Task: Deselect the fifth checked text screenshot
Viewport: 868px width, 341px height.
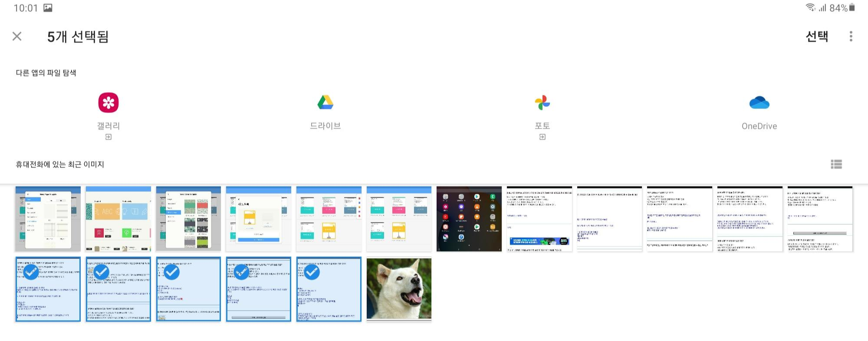Action: [x=329, y=289]
